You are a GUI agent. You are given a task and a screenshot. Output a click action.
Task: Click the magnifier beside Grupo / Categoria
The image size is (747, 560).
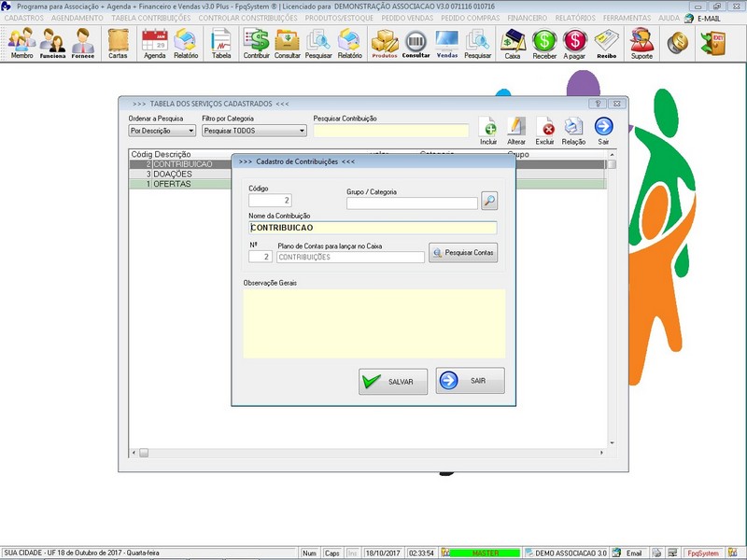(x=489, y=201)
